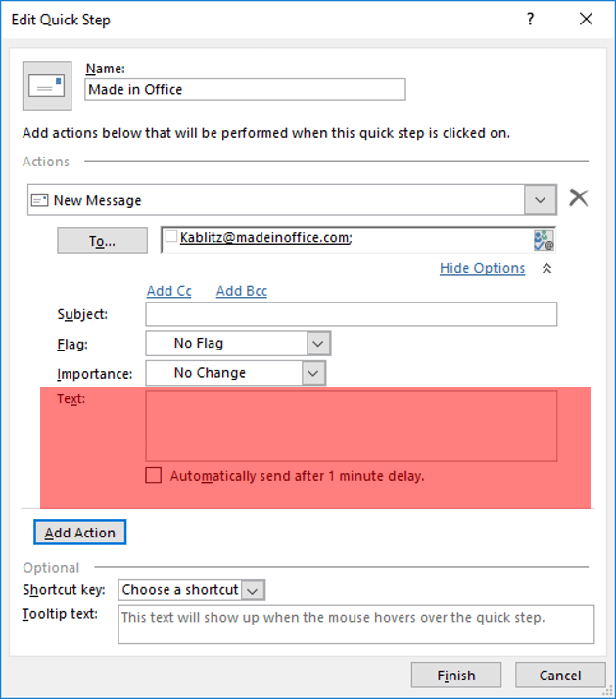616x699 pixels.
Task: Cancel the Edit Quick Step dialog
Action: click(560, 676)
